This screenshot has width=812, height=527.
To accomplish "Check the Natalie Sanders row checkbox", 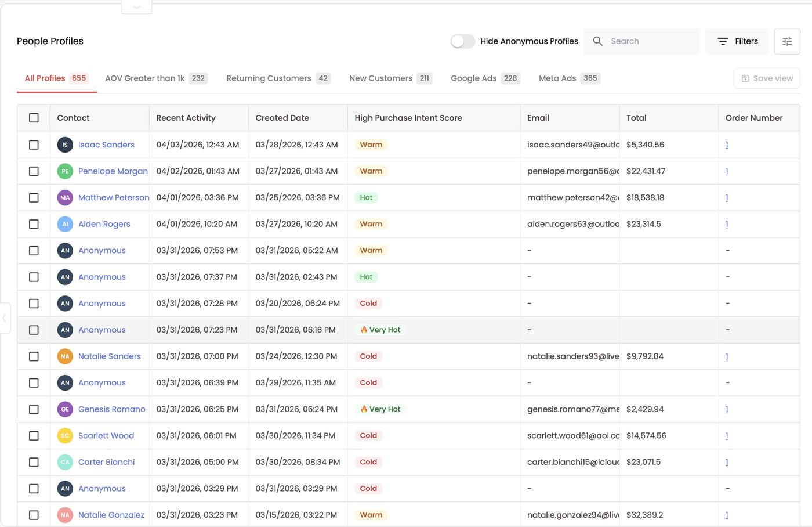I will point(34,356).
